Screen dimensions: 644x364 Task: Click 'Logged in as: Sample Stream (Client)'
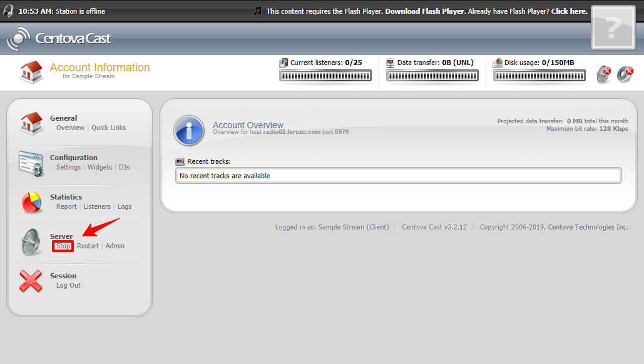click(332, 228)
